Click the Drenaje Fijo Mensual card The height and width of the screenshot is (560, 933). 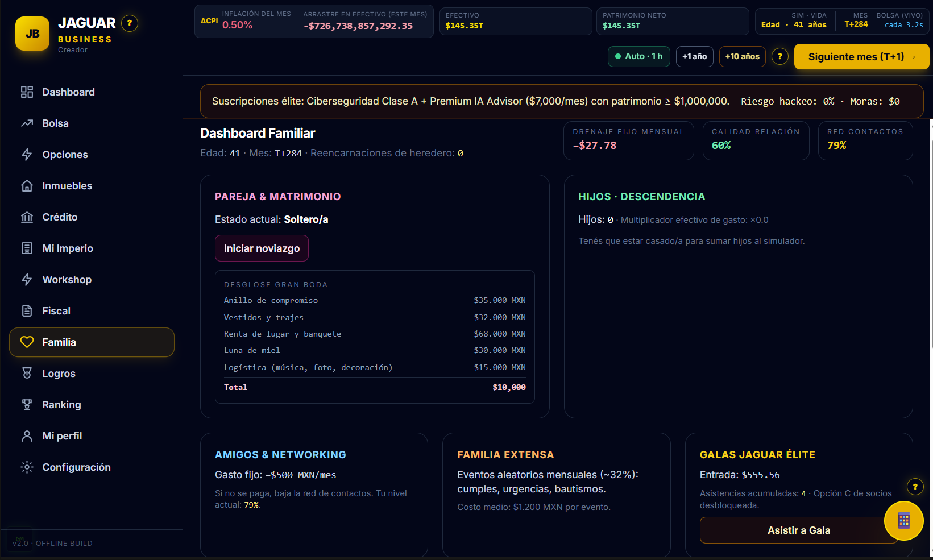629,140
